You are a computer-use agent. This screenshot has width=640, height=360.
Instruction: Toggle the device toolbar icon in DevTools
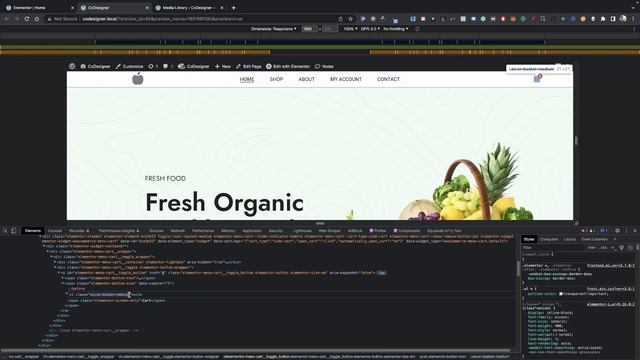pyautogui.click(x=13, y=231)
